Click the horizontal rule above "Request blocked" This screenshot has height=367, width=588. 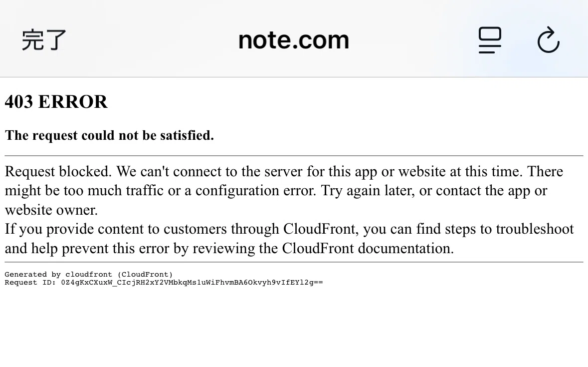[294, 155]
